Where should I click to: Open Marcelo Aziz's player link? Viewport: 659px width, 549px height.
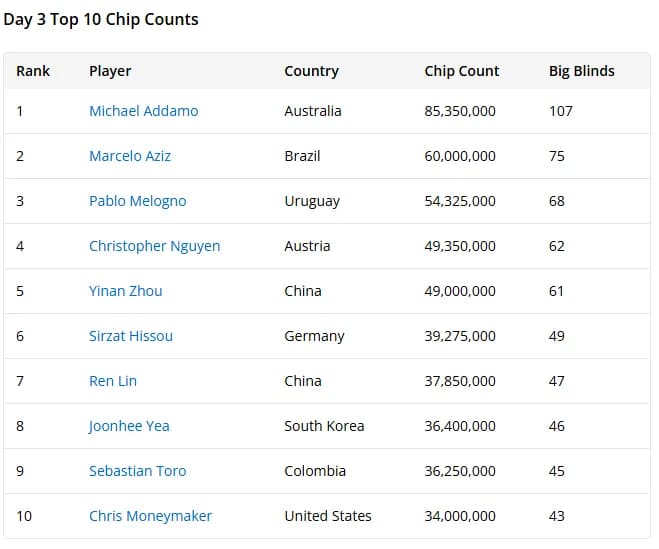tap(130, 156)
